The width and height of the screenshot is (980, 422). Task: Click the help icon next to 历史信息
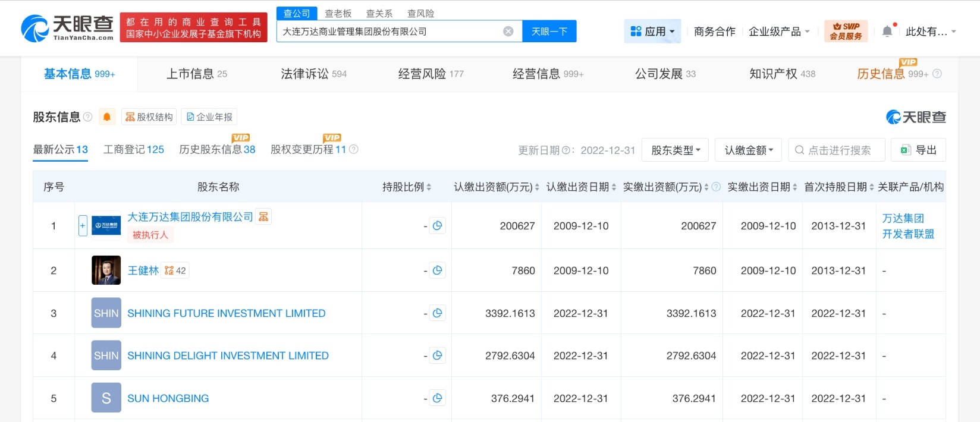937,74
